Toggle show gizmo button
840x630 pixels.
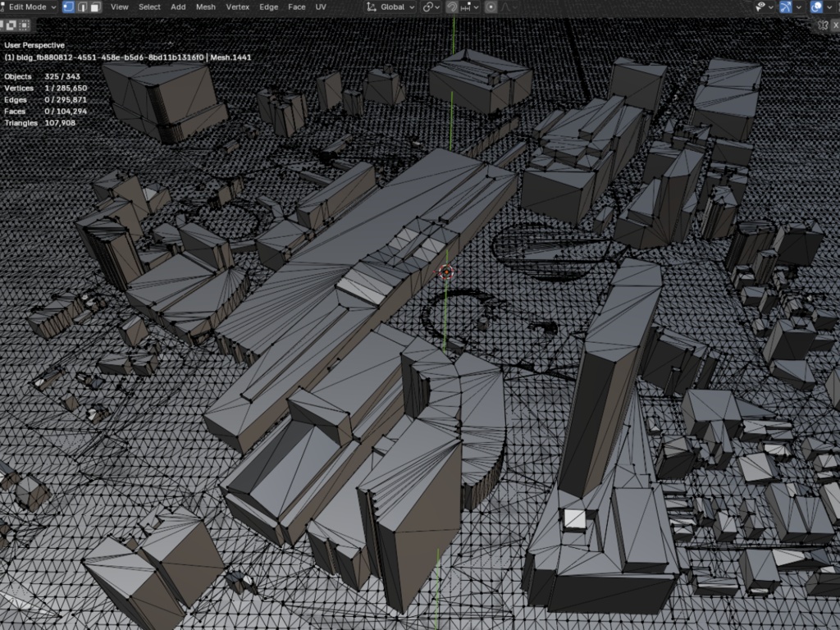785,7
